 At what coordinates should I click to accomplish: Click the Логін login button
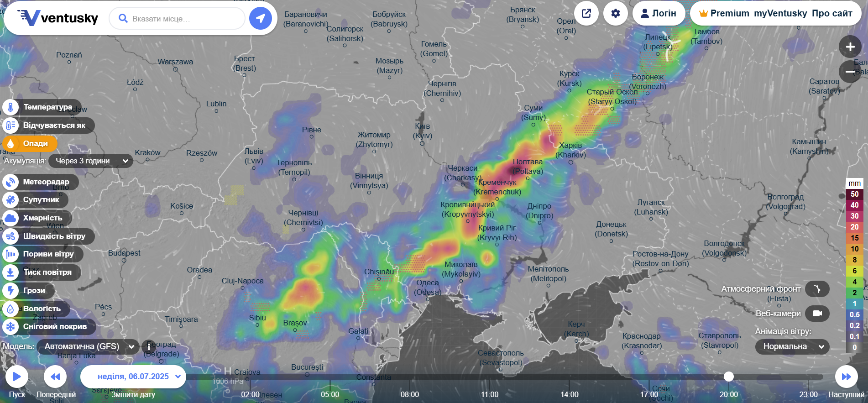pyautogui.click(x=658, y=13)
